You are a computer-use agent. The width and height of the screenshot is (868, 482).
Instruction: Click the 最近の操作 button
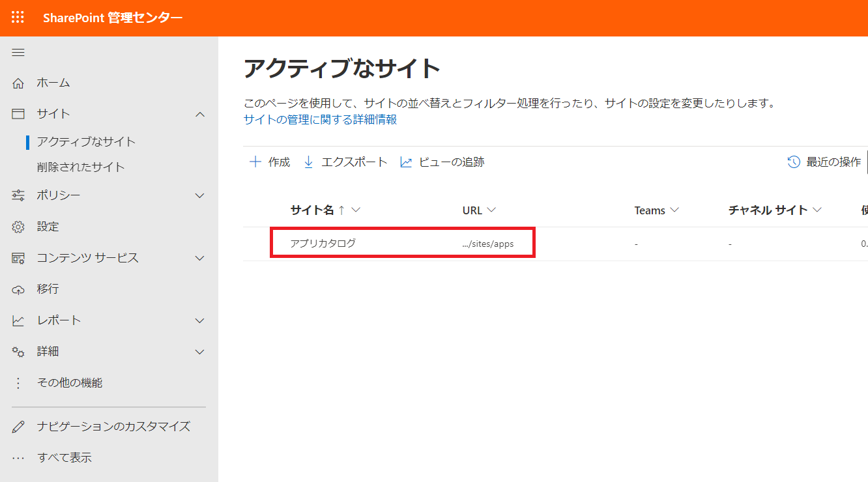click(824, 162)
